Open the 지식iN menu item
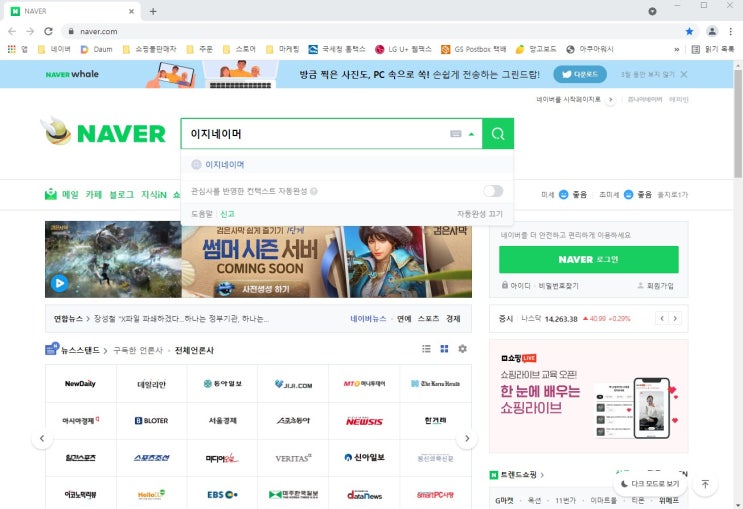 pyautogui.click(x=154, y=194)
